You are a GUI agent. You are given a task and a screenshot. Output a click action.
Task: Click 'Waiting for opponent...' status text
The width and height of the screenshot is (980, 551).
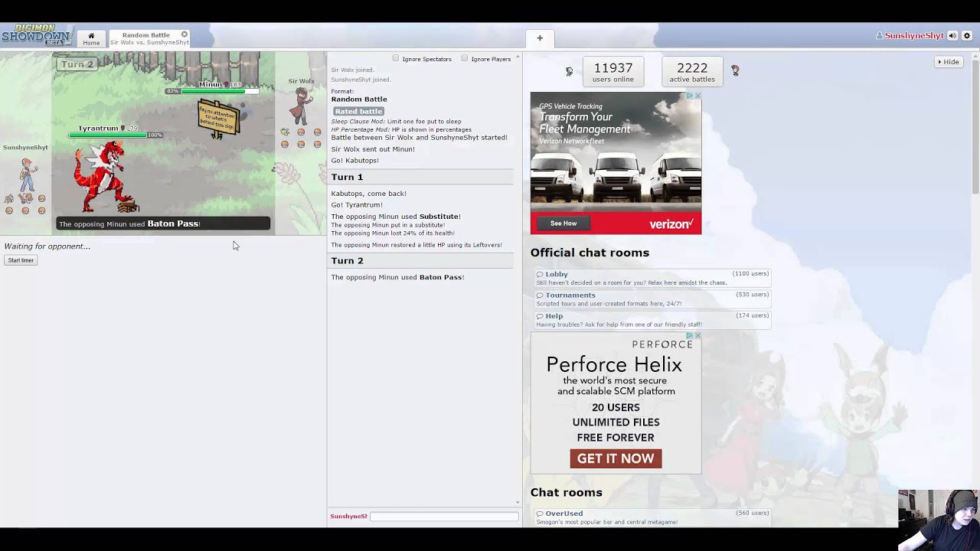[x=47, y=246]
